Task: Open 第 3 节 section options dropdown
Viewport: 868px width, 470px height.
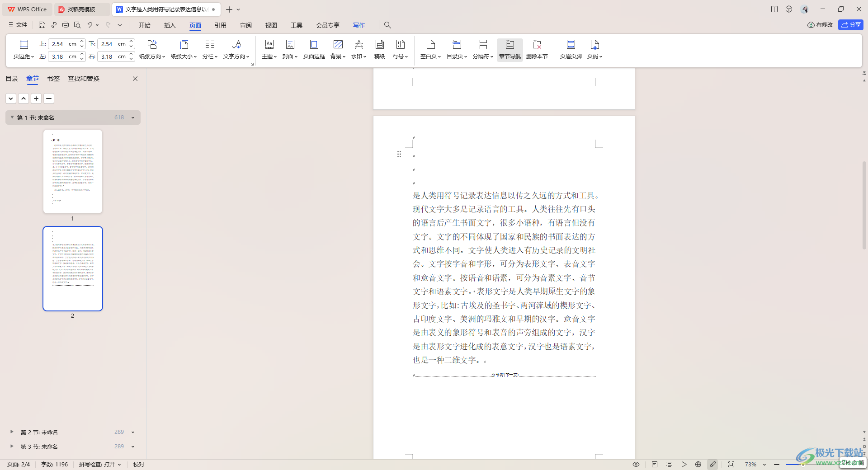Action: [x=133, y=446]
